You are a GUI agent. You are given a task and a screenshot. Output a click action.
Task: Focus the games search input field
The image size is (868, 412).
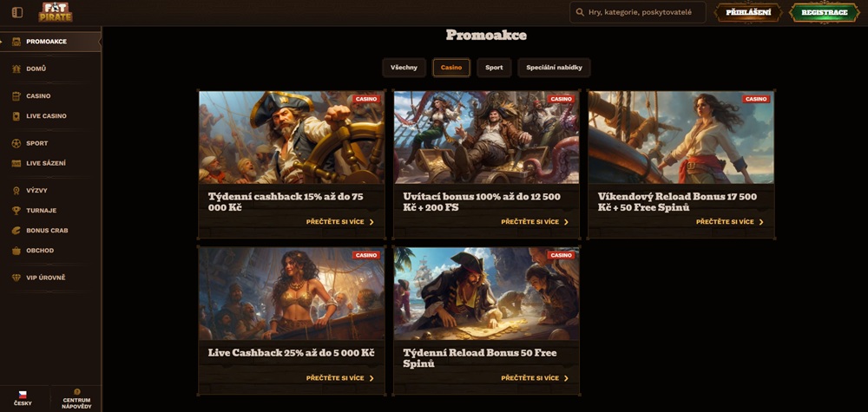[642, 12]
